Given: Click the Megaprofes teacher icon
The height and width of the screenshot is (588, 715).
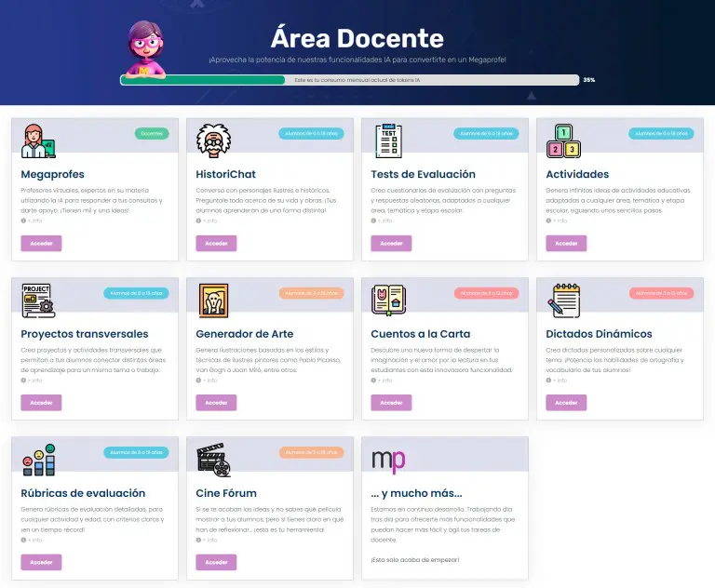Looking at the screenshot, I should 39,140.
